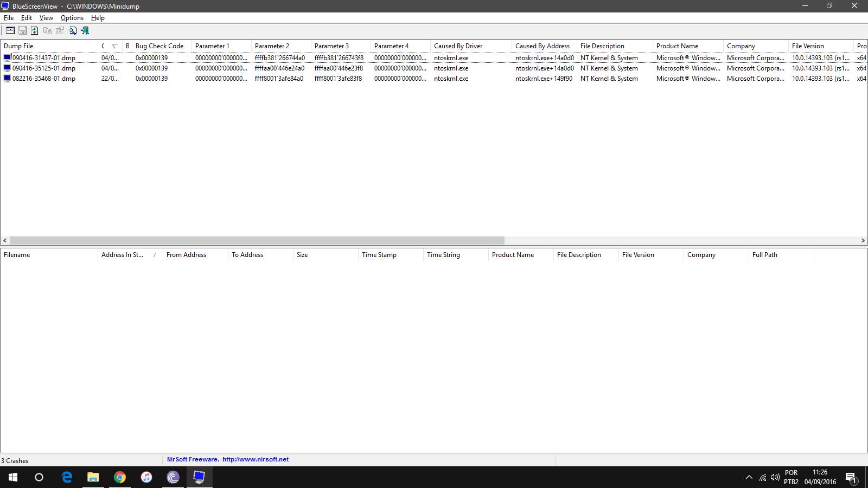Sort by File Version column in upper pane
This screenshot has width=868, height=488.
pos(821,46)
